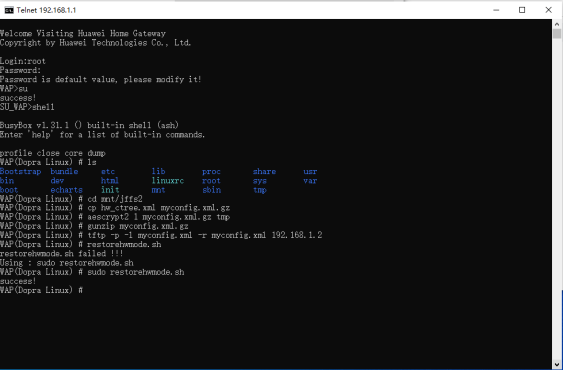Click the 'BusyBox v1.31.1' banner line

(x=89, y=125)
